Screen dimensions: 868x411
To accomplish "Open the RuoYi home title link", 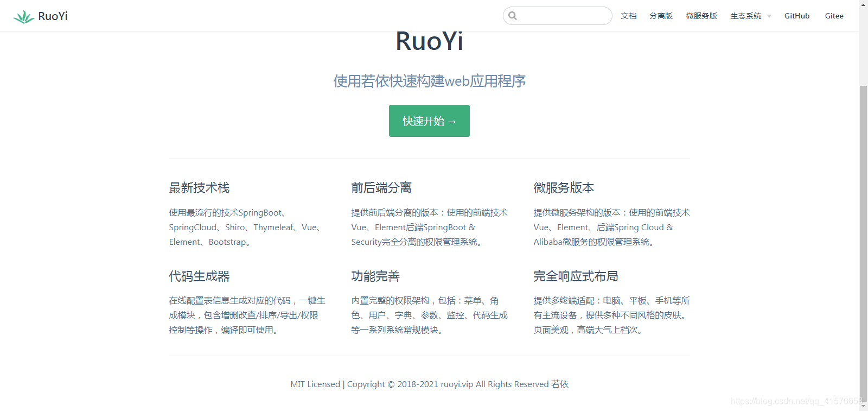I will click(x=53, y=16).
